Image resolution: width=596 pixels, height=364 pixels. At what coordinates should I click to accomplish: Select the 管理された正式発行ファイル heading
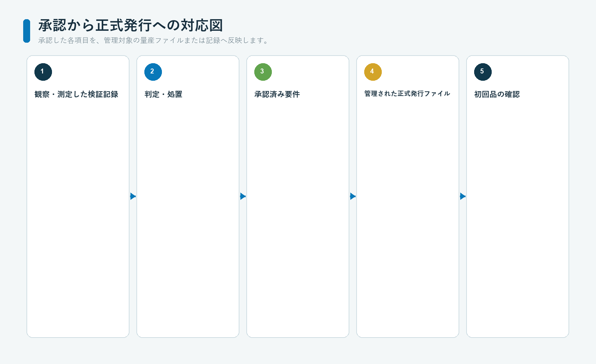click(x=407, y=94)
